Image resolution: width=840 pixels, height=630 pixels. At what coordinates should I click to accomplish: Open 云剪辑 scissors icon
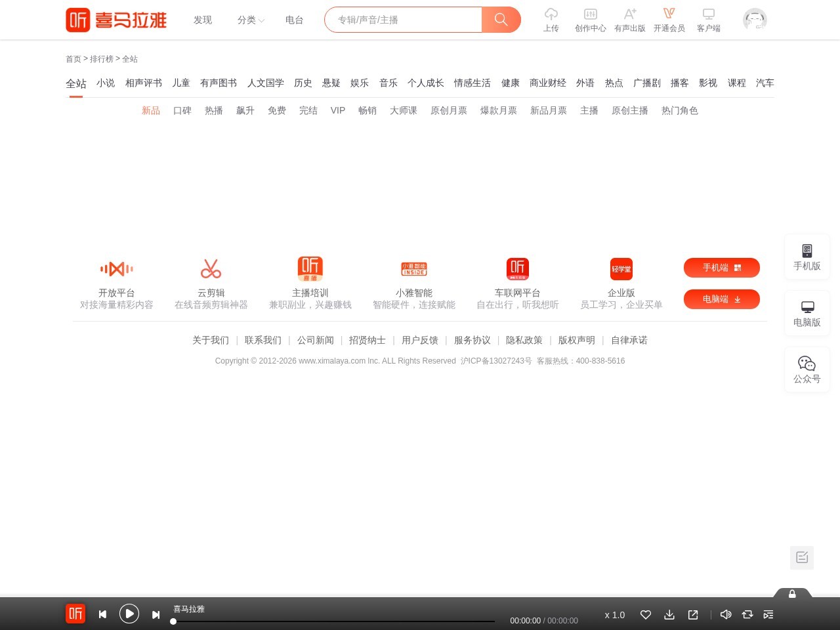(211, 269)
